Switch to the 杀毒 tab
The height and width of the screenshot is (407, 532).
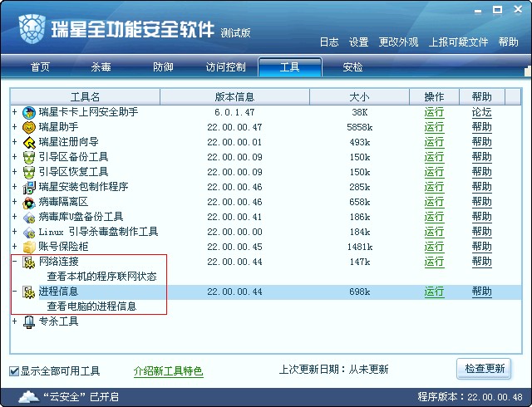click(101, 66)
